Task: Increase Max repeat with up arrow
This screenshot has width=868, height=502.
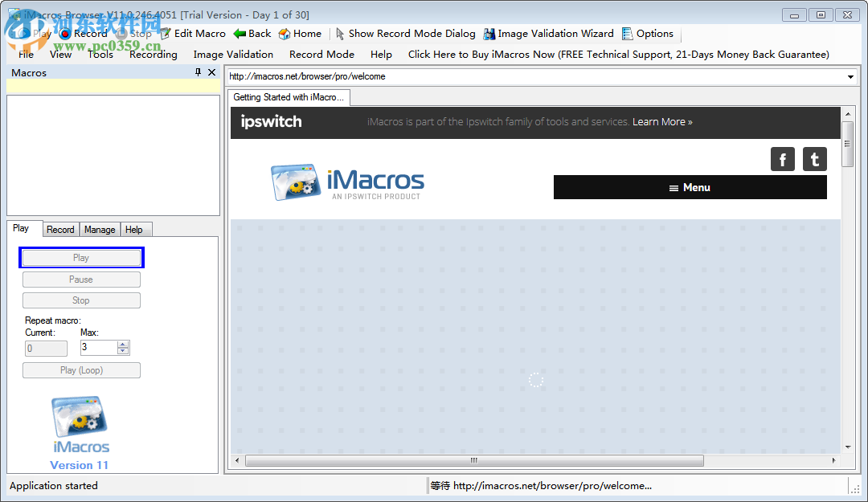Action: 123,345
